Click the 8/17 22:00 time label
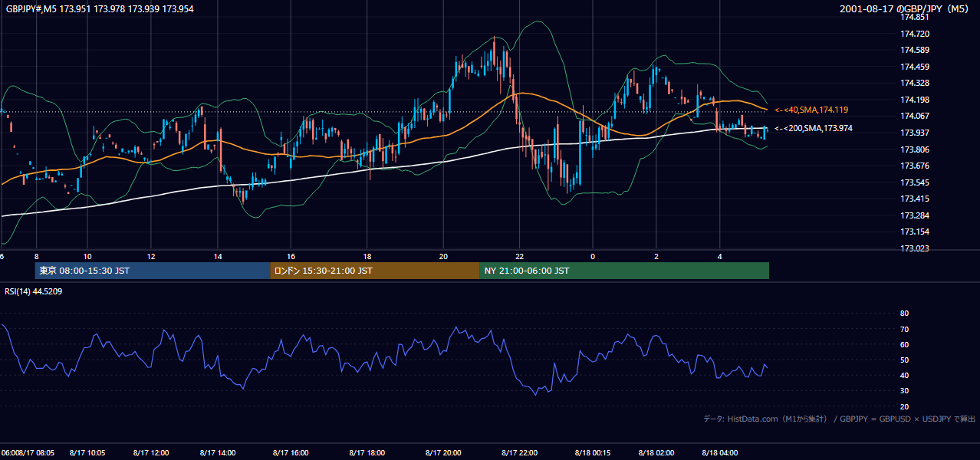Viewport: 980px width, 460px height. pyautogui.click(x=519, y=453)
